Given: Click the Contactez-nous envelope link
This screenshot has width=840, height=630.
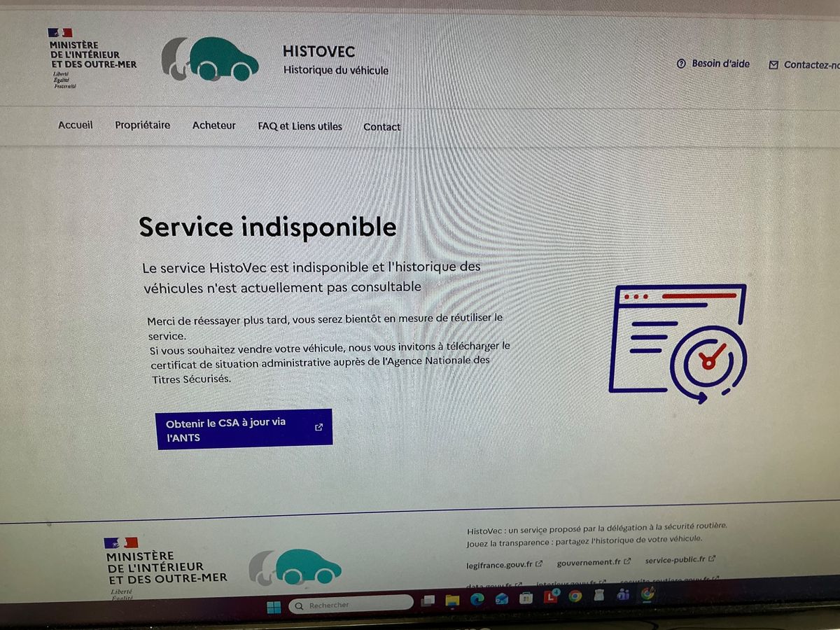Looking at the screenshot, I should pyautogui.click(x=804, y=65).
